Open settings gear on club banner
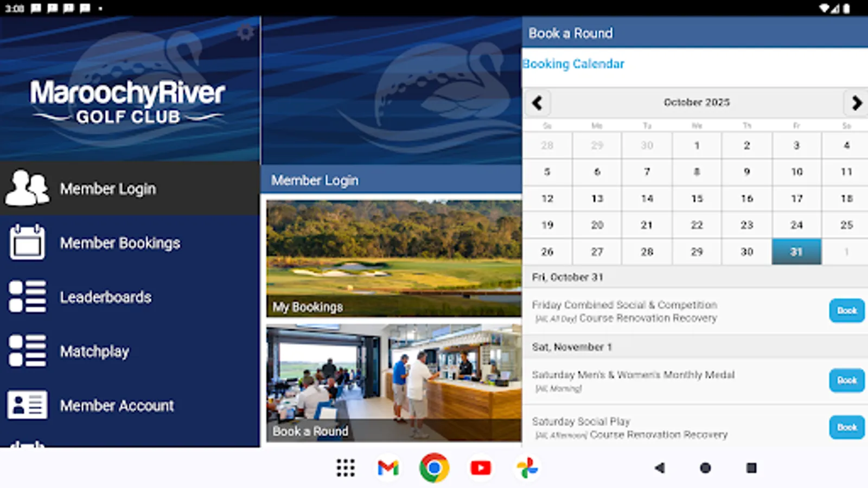868x488 pixels. tap(245, 33)
